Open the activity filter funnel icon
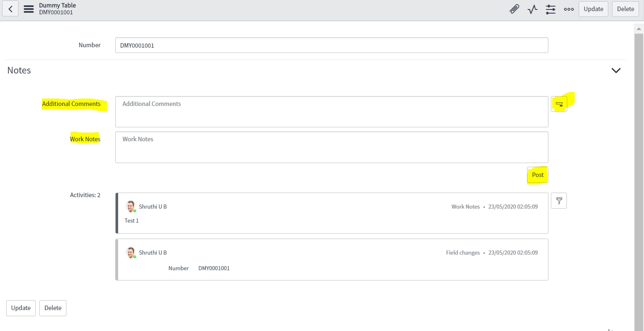Viewport: 644px width, 331px height. click(x=559, y=201)
